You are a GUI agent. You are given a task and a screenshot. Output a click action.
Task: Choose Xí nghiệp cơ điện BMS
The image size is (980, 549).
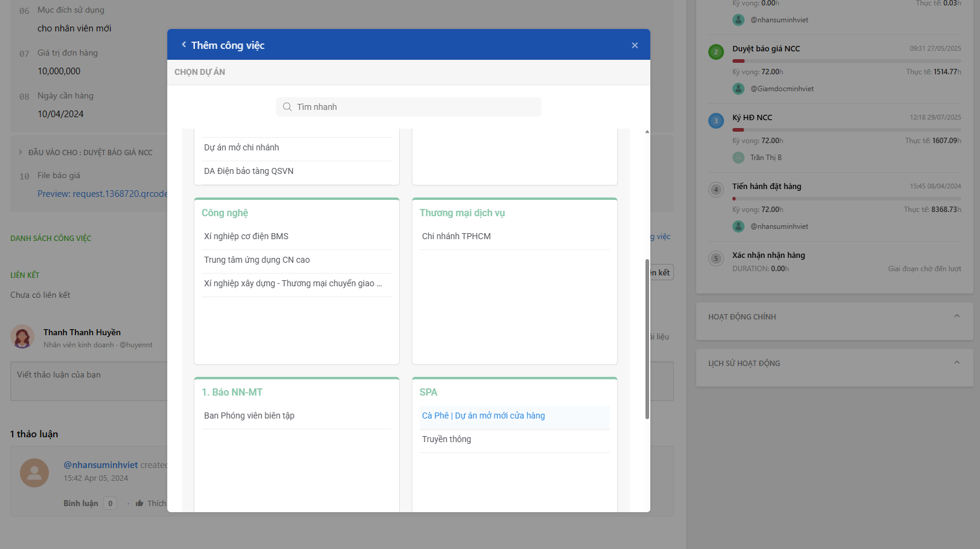(296, 236)
